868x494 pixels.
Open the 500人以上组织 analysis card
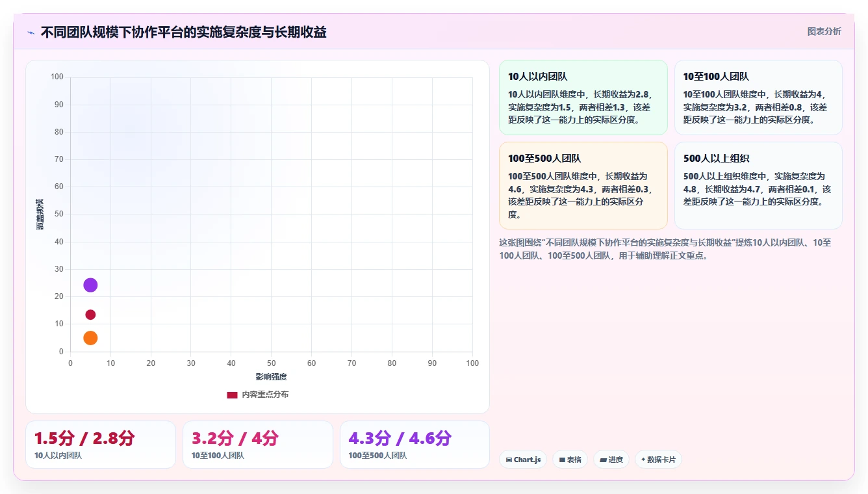coord(758,186)
